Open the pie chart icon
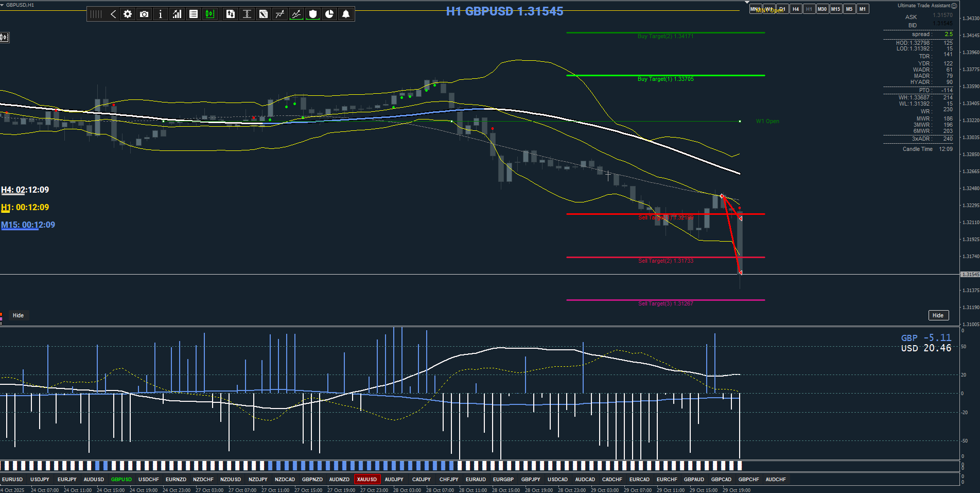The width and height of the screenshot is (980, 493). (x=329, y=14)
